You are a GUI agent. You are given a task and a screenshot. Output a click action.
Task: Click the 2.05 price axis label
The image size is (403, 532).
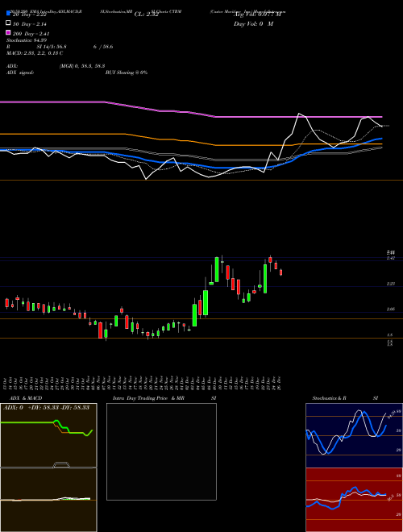point(390,310)
